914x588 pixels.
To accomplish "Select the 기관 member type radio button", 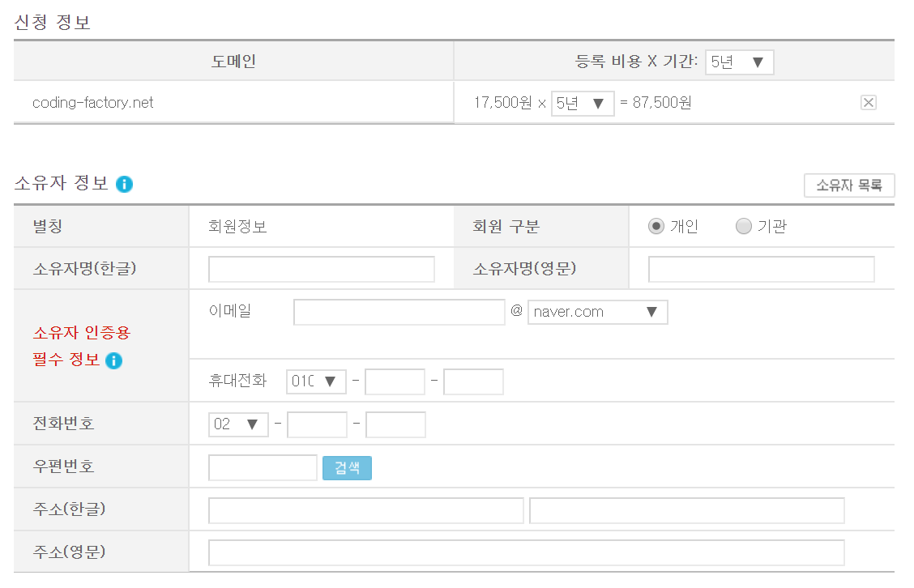I will (x=743, y=226).
